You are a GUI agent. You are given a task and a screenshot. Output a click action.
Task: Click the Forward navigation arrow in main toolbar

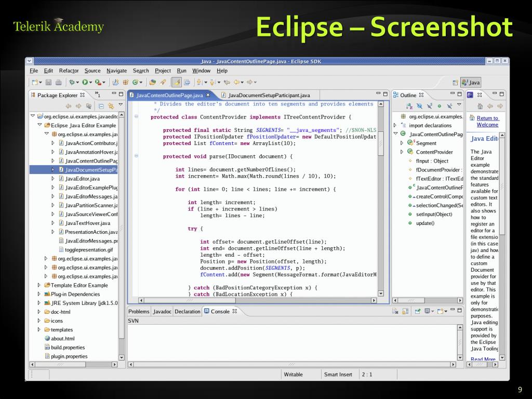(x=250, y=82)
